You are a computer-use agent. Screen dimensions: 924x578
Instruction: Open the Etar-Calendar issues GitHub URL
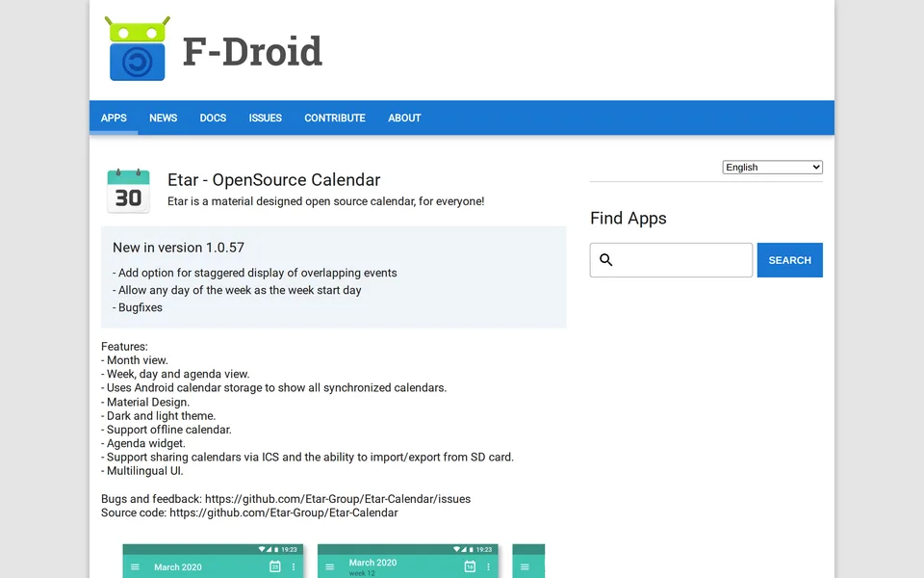(x=338, y=499)
